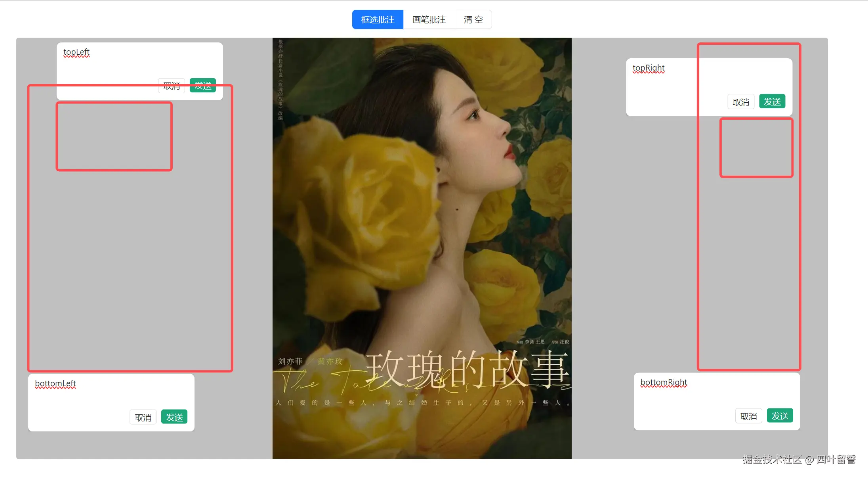Send the topRight comment
868x477 pixels.
(772, 102)
